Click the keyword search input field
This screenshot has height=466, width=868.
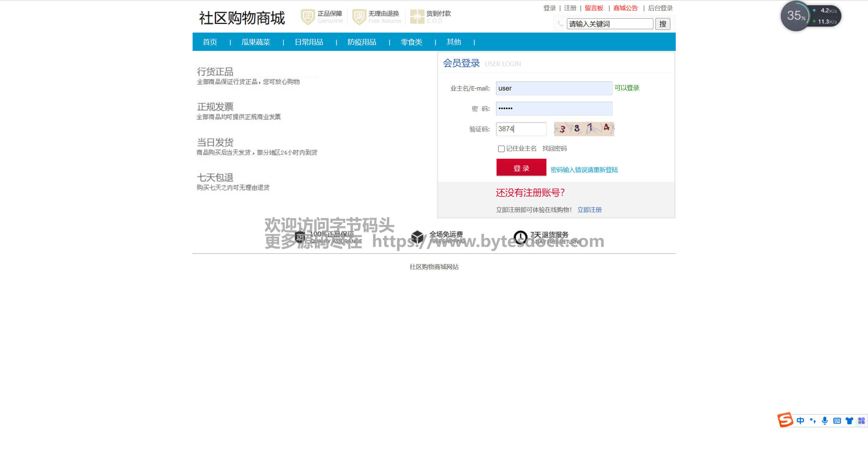(x=610, y=24)
